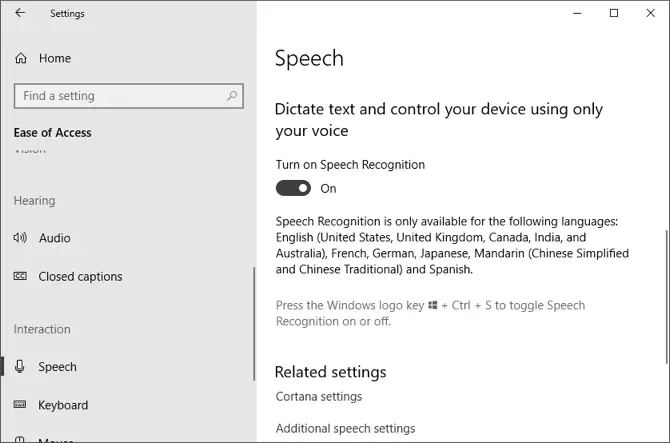The height and width of the screenshot is (443, 670).
Task: Maximize the Settings window
Action: (614, 13)
